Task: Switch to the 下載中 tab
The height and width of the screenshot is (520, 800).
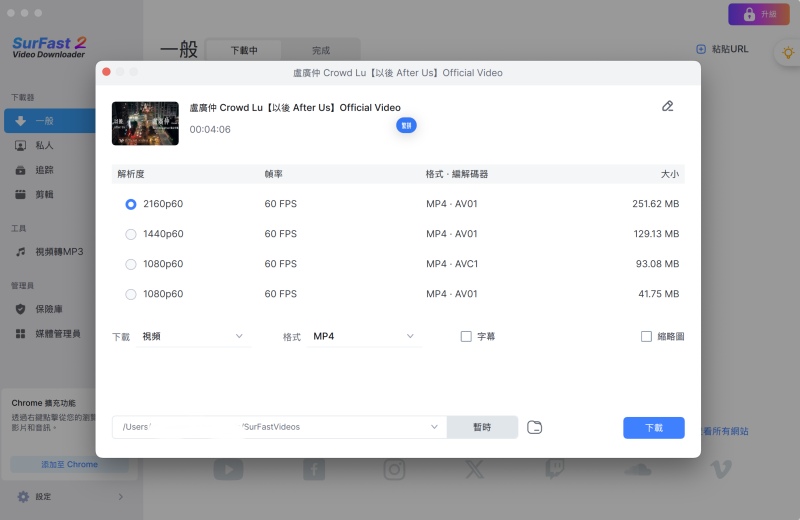Action: (244, 51)
